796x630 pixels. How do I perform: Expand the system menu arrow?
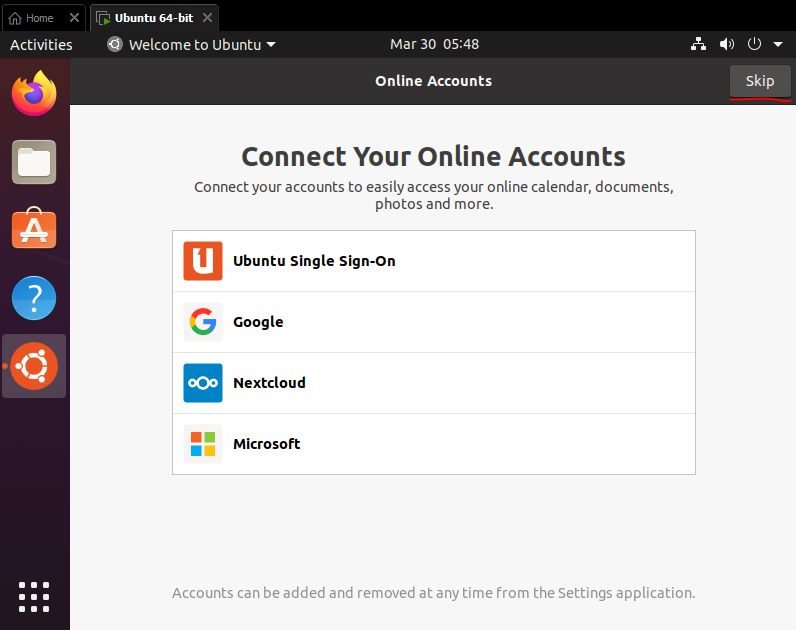tap(778, 45)
